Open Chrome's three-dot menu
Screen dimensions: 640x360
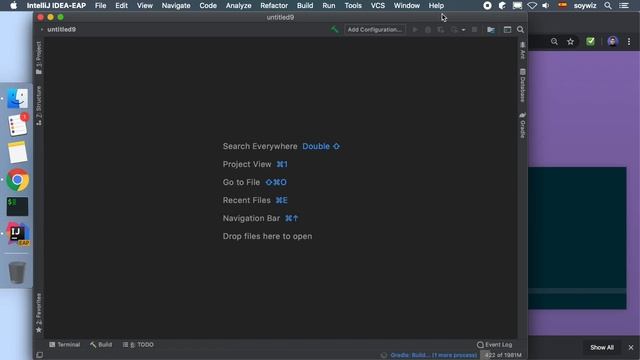click(x=629, y=42)
